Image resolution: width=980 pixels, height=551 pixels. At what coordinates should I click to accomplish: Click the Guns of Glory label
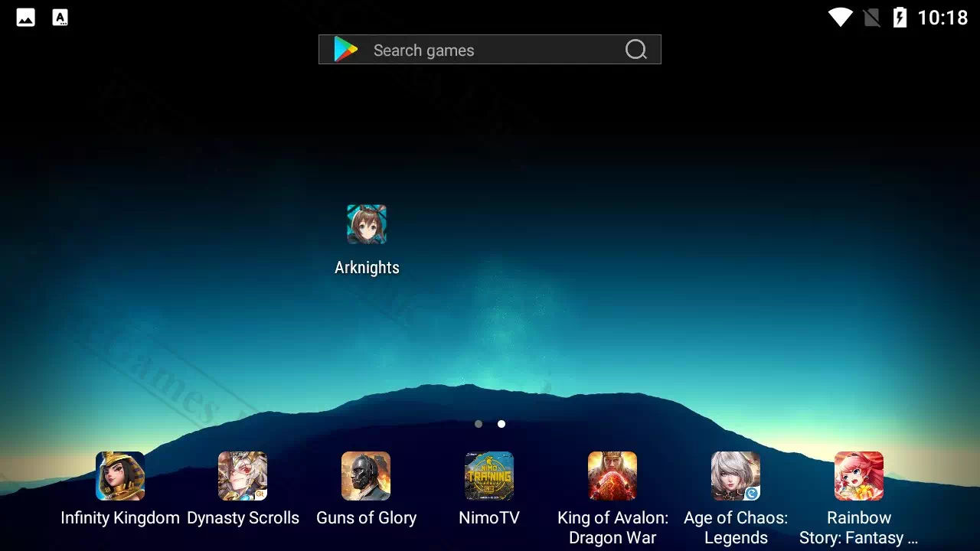[366, 518]
